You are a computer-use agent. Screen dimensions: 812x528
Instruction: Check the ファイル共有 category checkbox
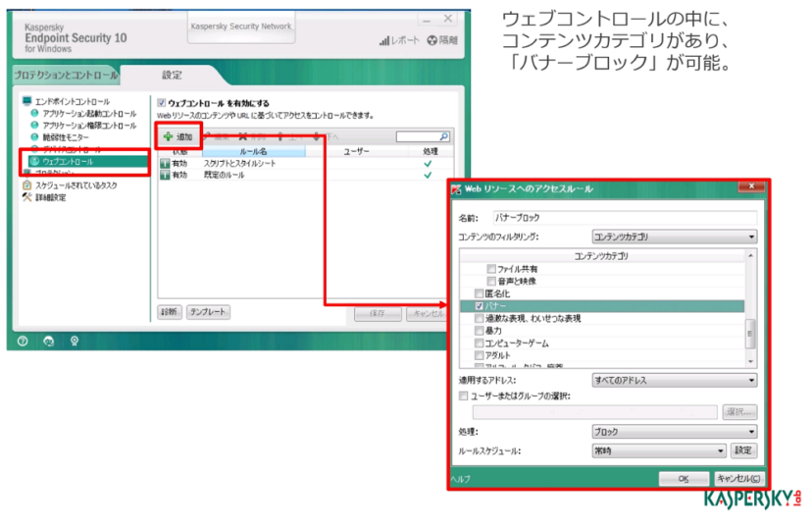coord(491,268)
